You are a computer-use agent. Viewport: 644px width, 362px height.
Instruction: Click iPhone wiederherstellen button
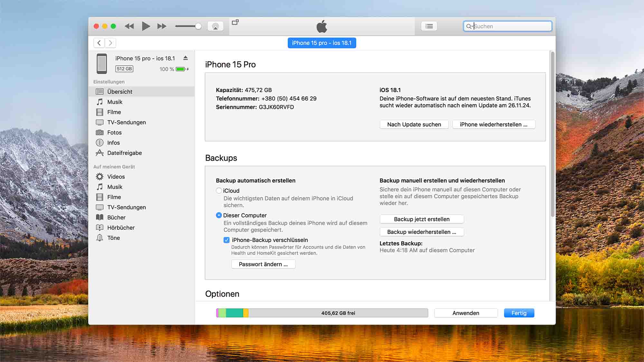[x=494, y=125]
